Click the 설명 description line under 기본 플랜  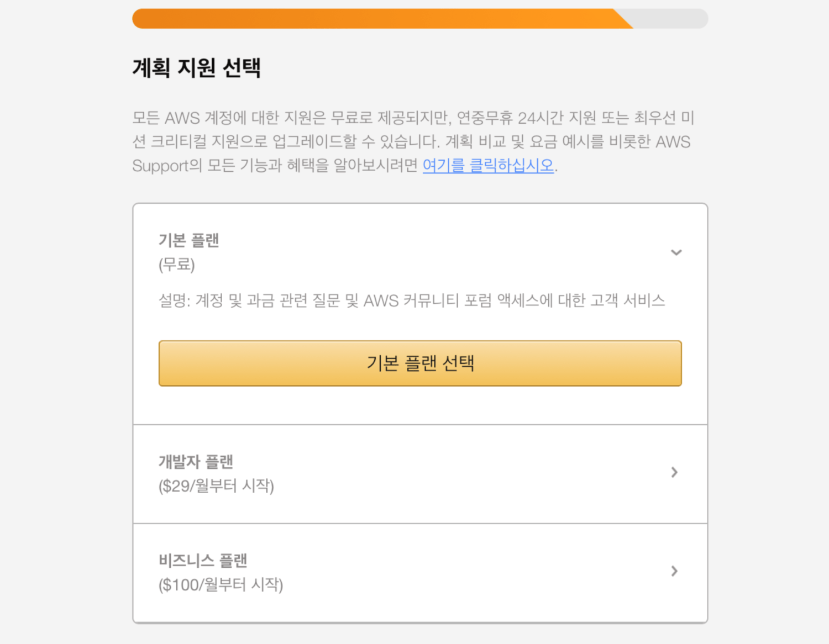(x=412, y=300)
